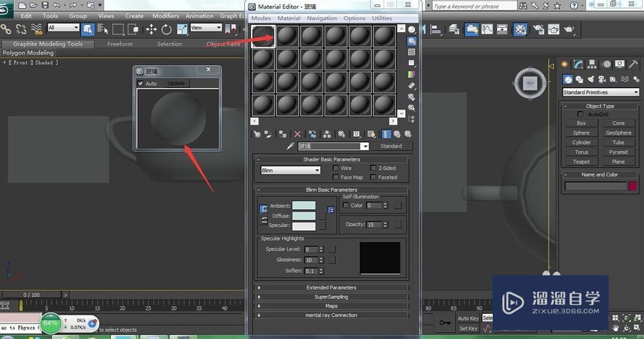644x339 pixels.
Task: Click the red X reset material icon
Action: tap(297, 134)
